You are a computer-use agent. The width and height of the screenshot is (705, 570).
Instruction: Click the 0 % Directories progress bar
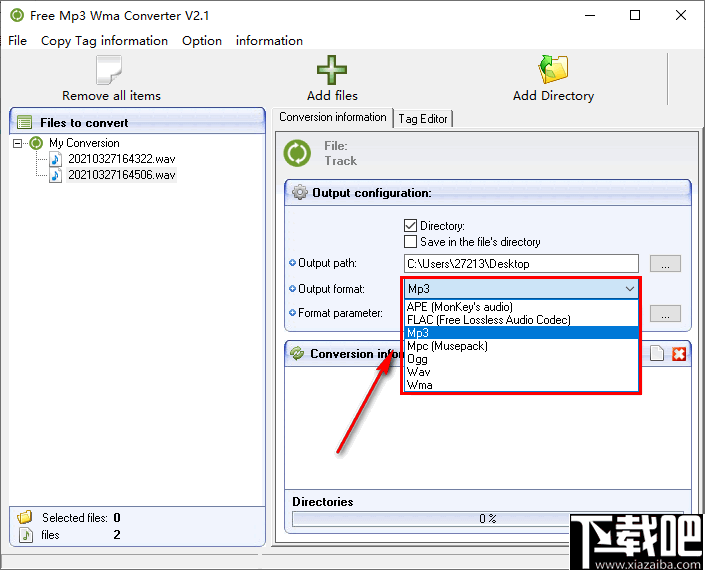click(488, 519)
